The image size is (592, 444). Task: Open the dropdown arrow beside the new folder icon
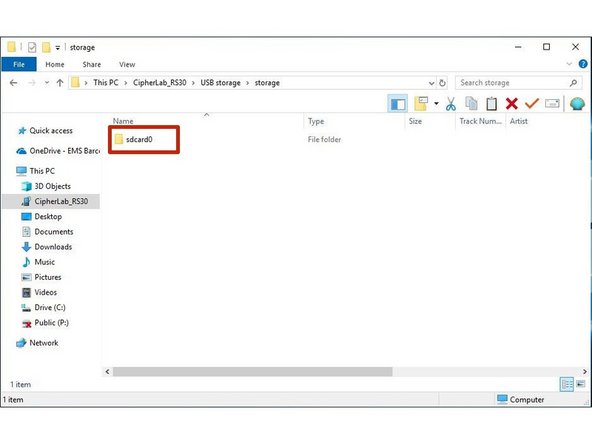[436, 103]
